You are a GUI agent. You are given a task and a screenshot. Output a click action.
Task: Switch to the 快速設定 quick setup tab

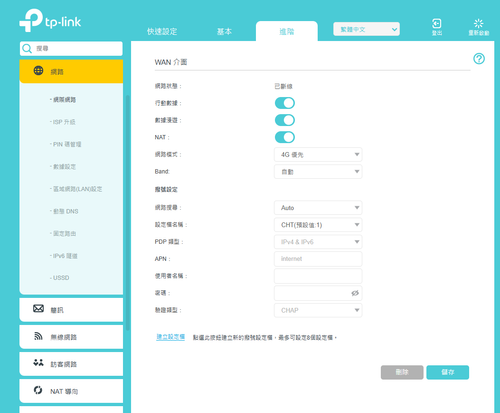click(x=162, y=32)
